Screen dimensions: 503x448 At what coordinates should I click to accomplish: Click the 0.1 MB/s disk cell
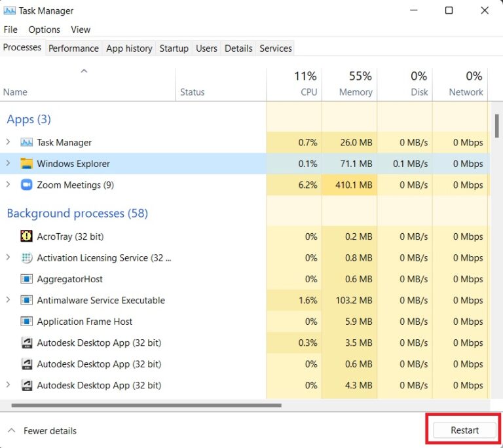coord(405,164)
